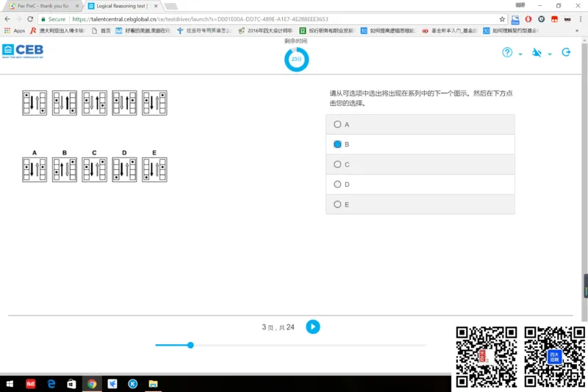Reload the page with refresh icon
This screenshot has width=588, height=392.
[30, 19]
